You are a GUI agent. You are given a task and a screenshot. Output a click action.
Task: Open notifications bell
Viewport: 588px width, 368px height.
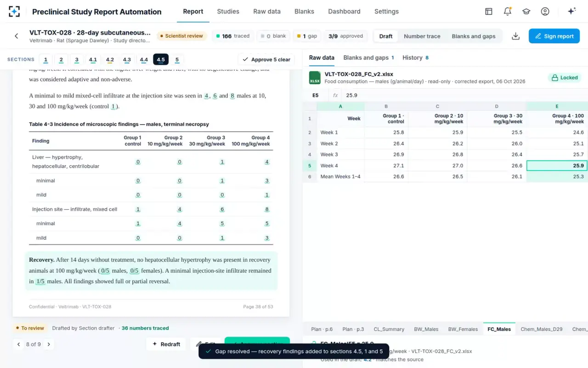pyautogui.click(x=508, y=11)
